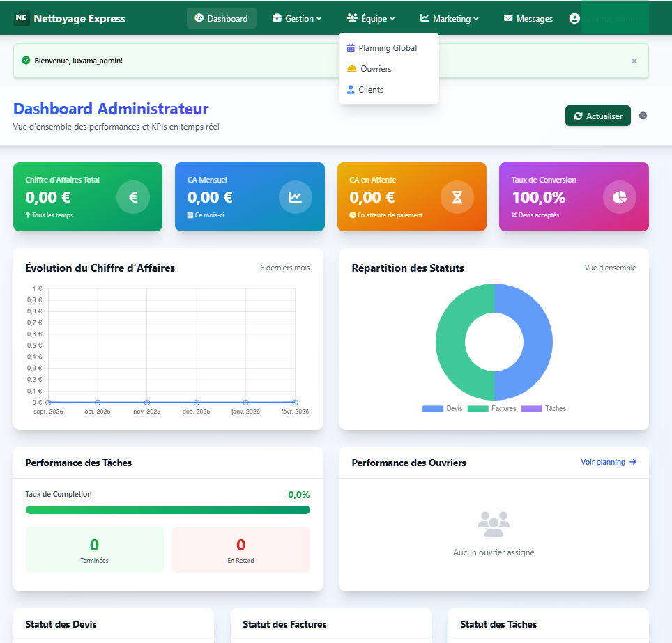The height and width of the screenshot is (643, 672).
Task: Select Planning Global in Équipe menu
Action: pyautogui.click(x=388, y=48)
